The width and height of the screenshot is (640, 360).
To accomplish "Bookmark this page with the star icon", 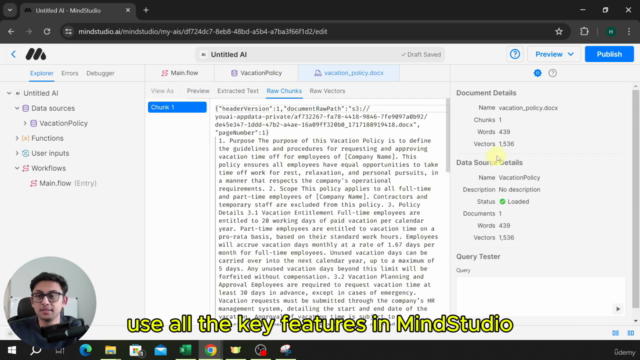I will point(559,31).
